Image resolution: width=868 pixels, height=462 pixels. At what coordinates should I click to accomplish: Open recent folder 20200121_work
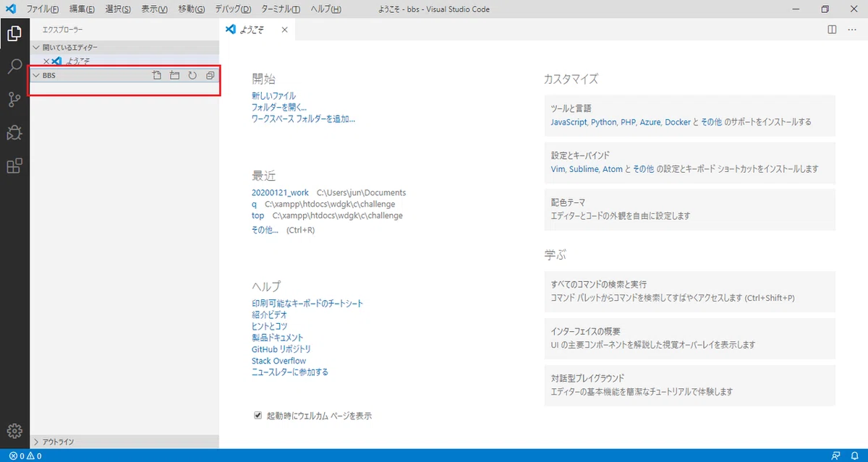[x=280, y=192]
